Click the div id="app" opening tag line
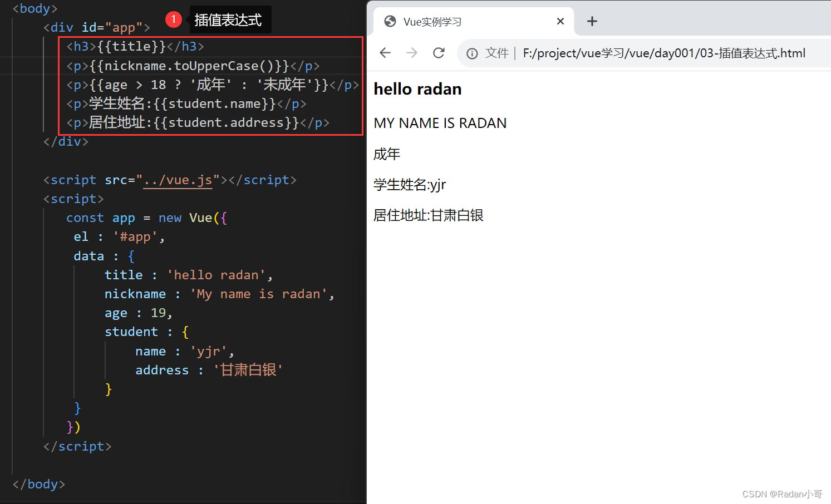831x504 pixels. [97, 27]
